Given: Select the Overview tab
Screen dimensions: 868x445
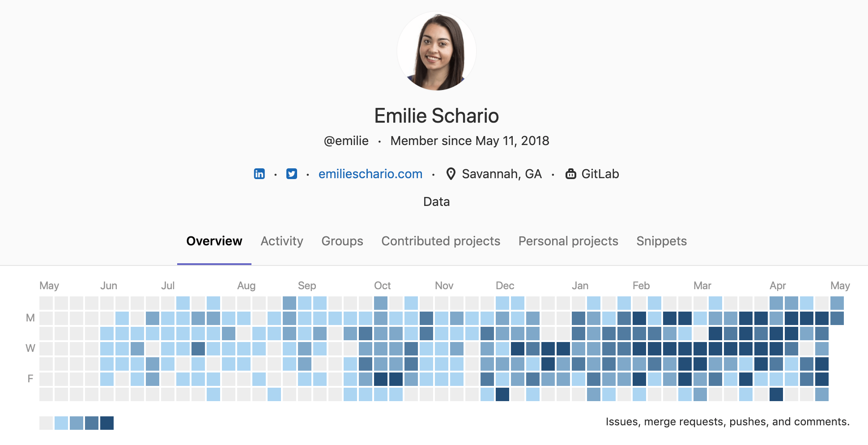Looking at the screenshot, I should (x=214, y=241).
